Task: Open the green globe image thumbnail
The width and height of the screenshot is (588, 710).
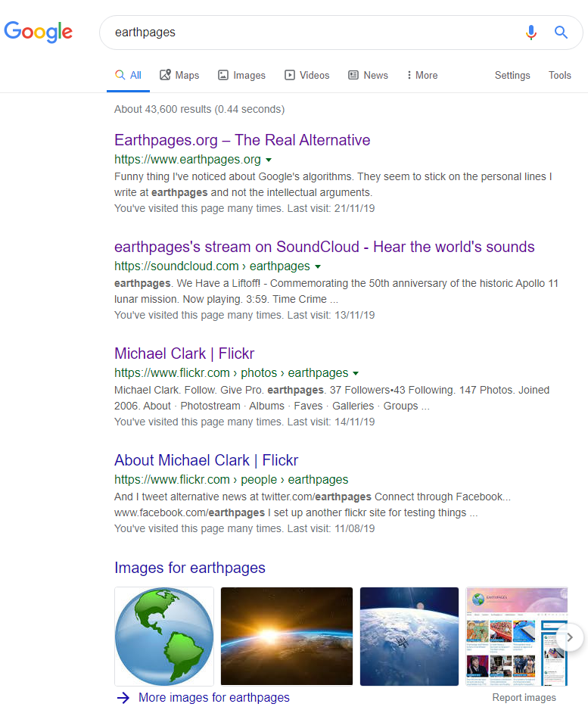Action: coord(164,636)
